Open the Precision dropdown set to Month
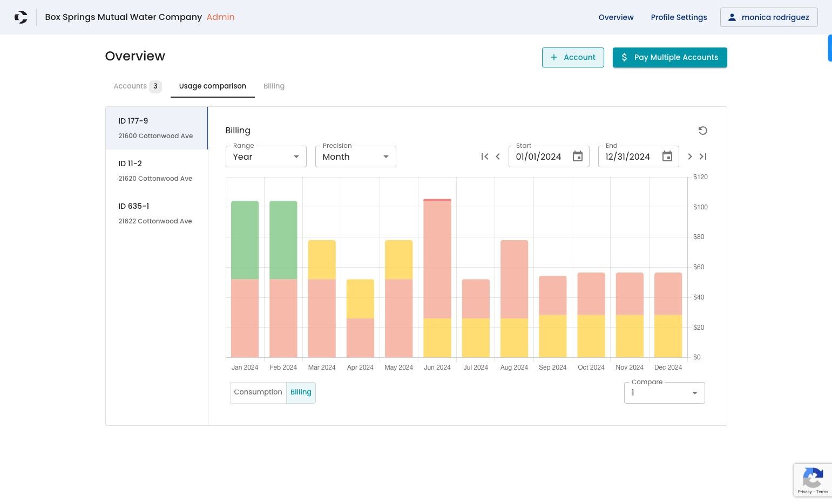Image resolution: width=832 pixels, height=504 pixels. pyautogui.click(x=356, y=156)
